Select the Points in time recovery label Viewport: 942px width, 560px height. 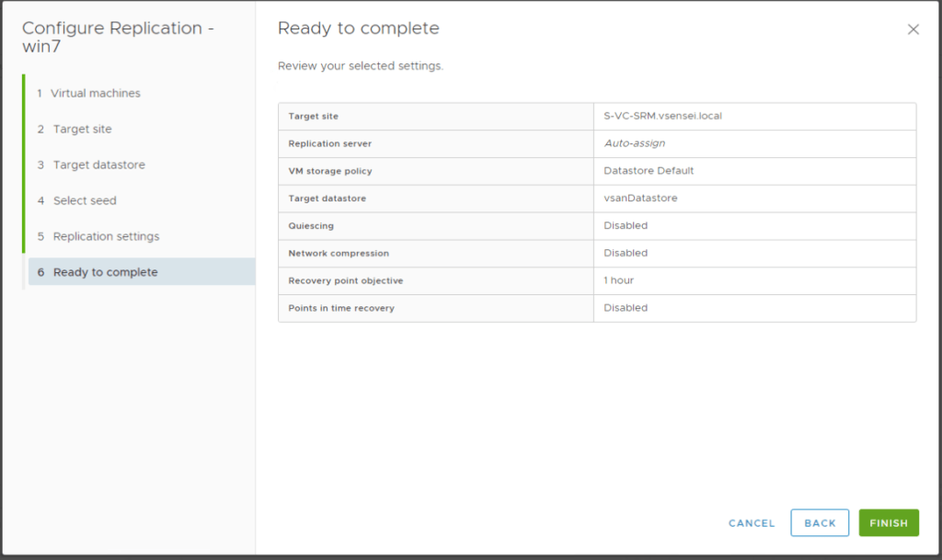point(340,308)
